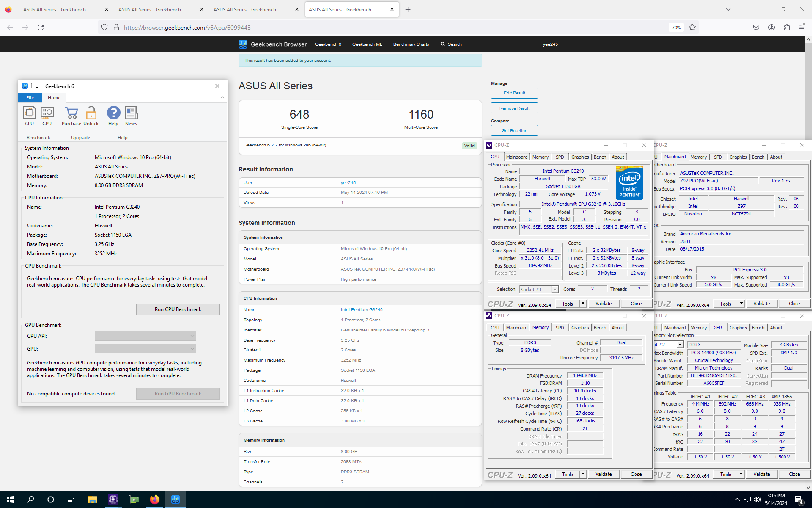Open File Explorer from the taskbar

coord(92,500)
